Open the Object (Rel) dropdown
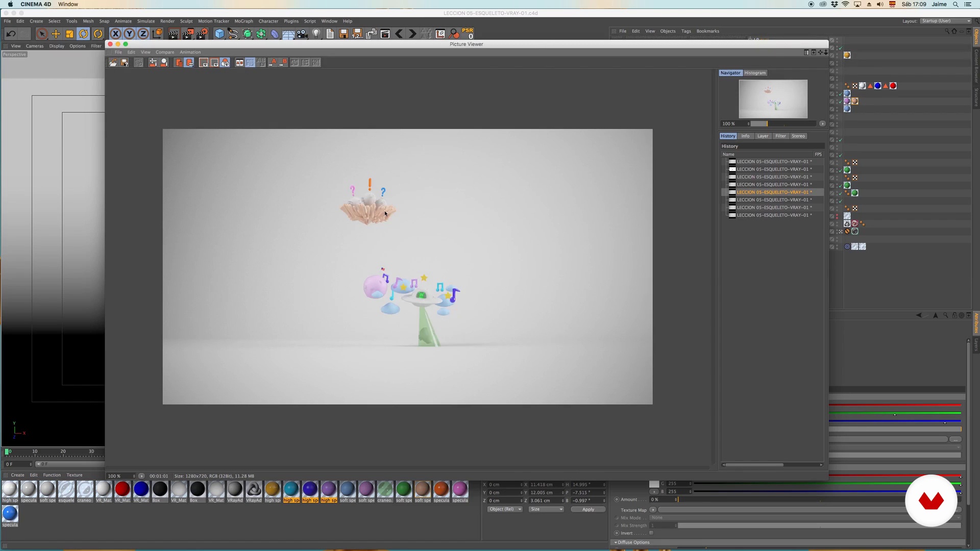Viewport: 980px width, 551px height. [x=505, y=510]
